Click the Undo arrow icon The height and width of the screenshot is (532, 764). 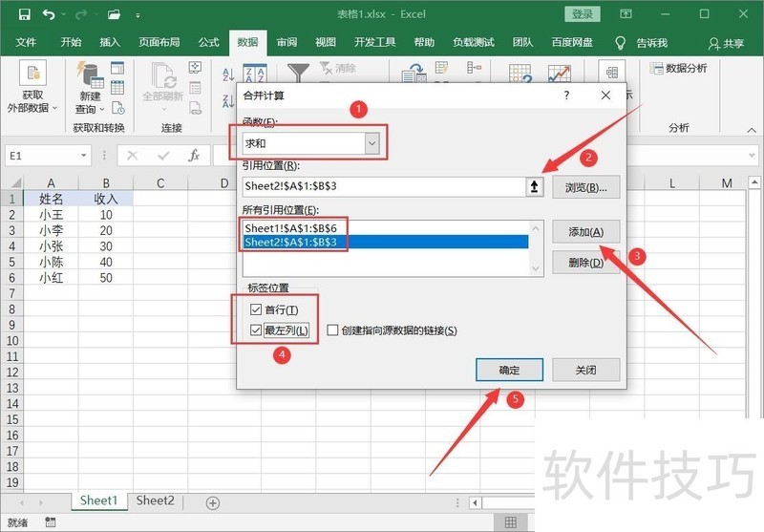[49, 14]
